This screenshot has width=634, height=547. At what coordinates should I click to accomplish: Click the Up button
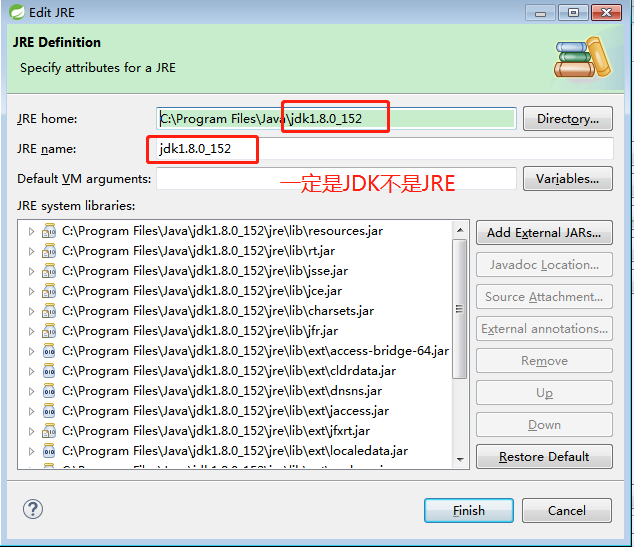point(544,393)
